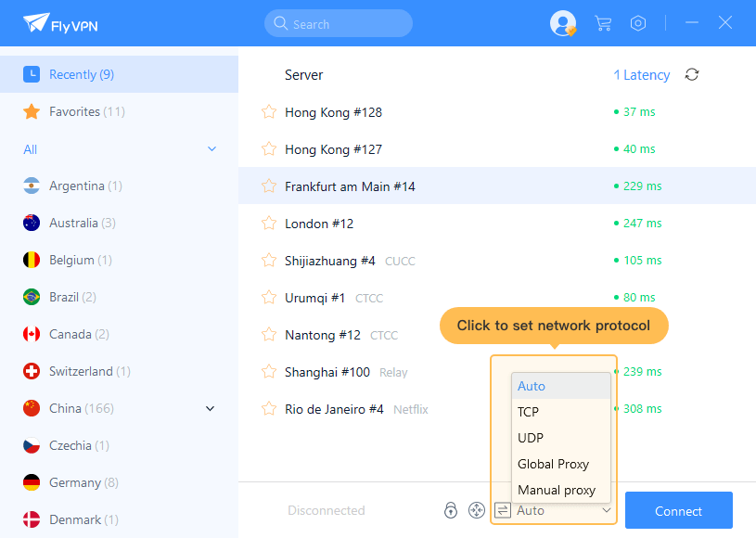Click the four-arrow routing icon

click(x=476, y=510)
